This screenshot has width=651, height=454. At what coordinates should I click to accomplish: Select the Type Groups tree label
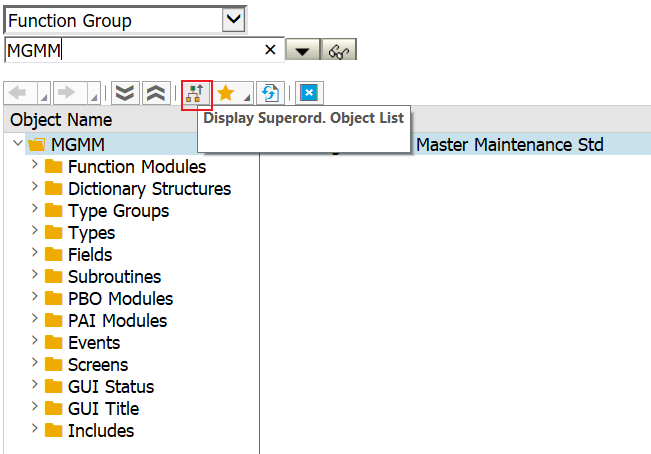pyautogui.click(x=118, y=211)
